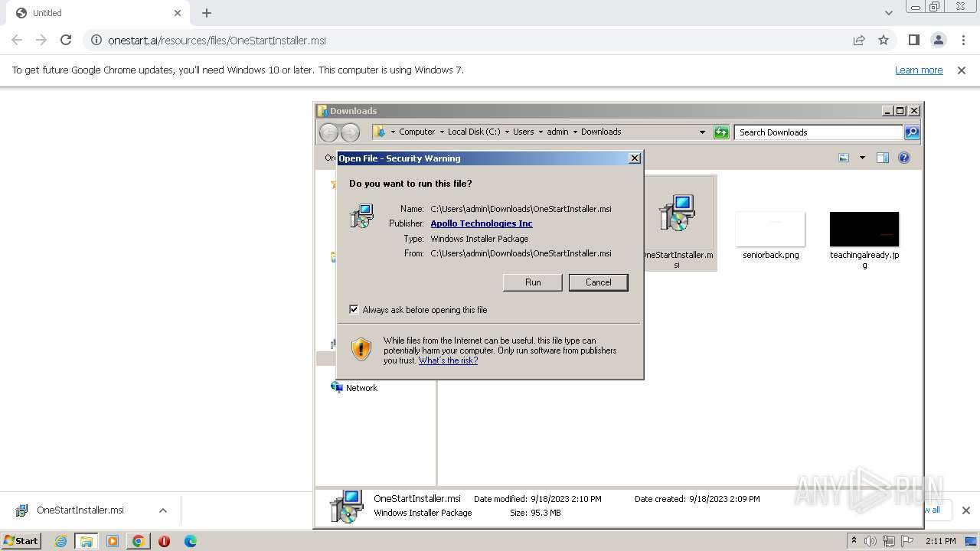980x551 pixels.
Task: Toggle the preview pane icon
Action: pos(883,158)
